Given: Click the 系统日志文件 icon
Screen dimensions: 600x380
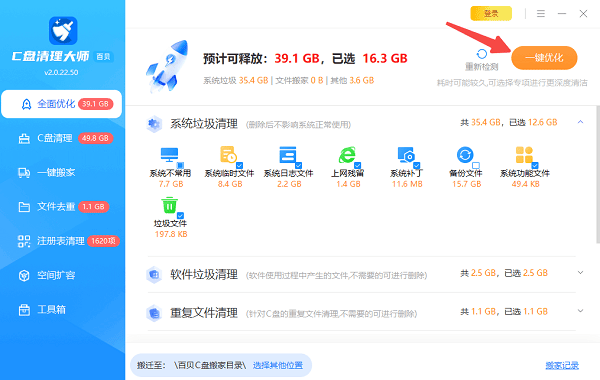Looking at the screenshot, I should pos(288,155).
